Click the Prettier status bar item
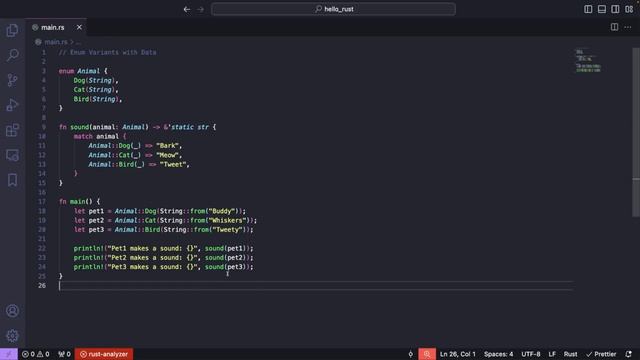This screenshot has width=640, height=360. tap(601, 354)
